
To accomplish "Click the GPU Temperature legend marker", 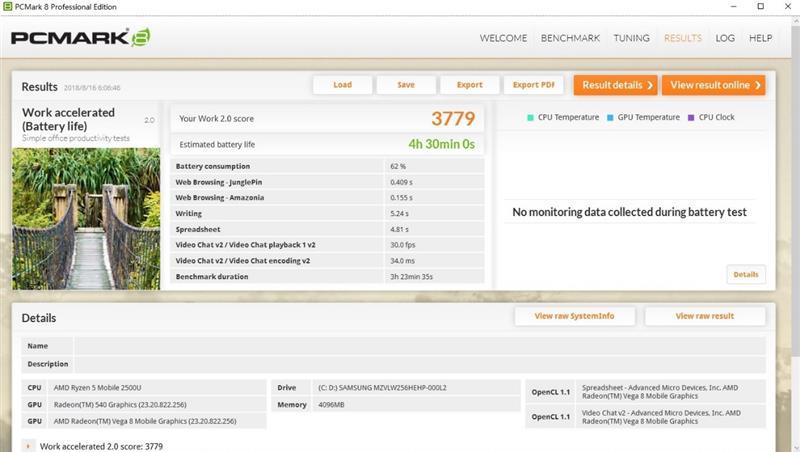I will click(x=610, y=117).
